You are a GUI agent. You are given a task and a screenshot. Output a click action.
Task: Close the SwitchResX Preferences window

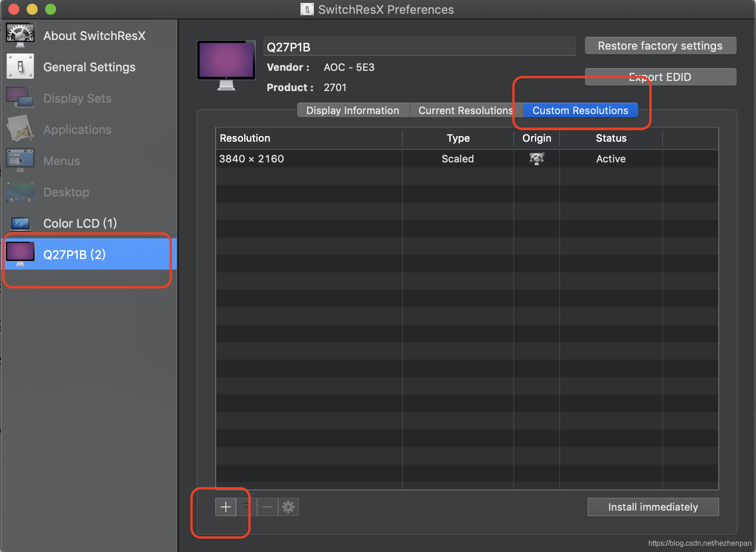14,9
